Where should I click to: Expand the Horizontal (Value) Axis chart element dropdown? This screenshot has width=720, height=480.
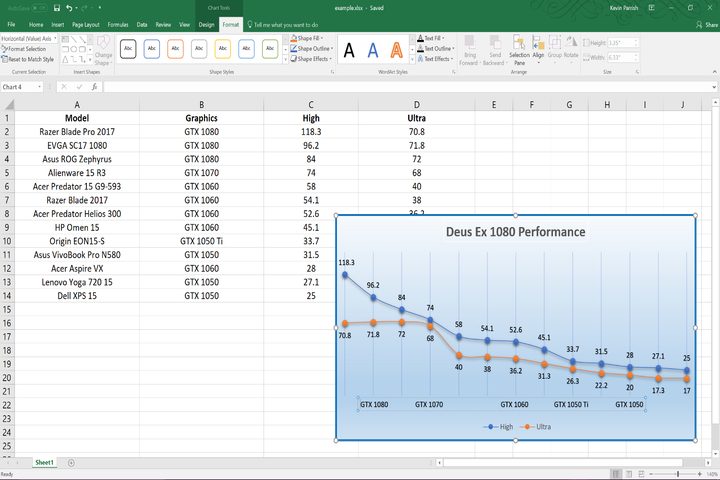click(55, 39)
